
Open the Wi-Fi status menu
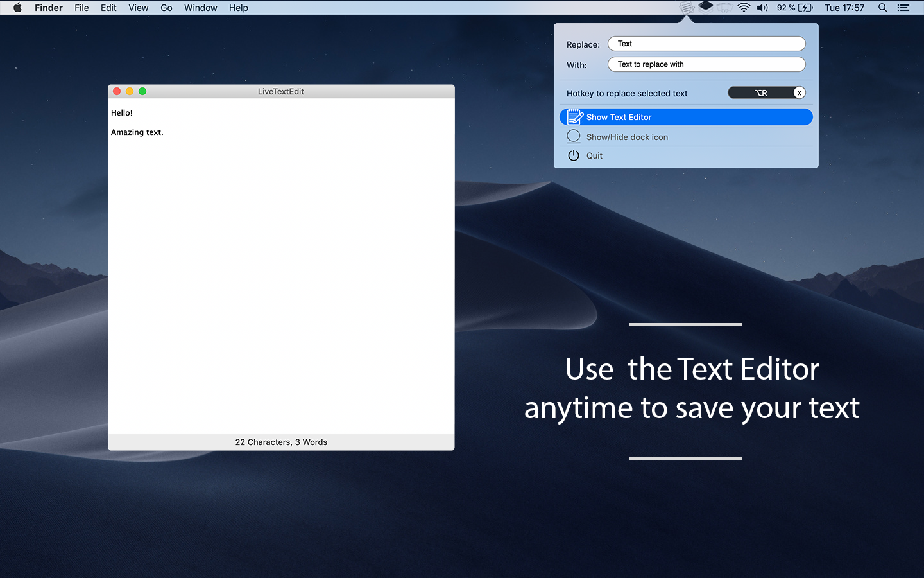744,8
